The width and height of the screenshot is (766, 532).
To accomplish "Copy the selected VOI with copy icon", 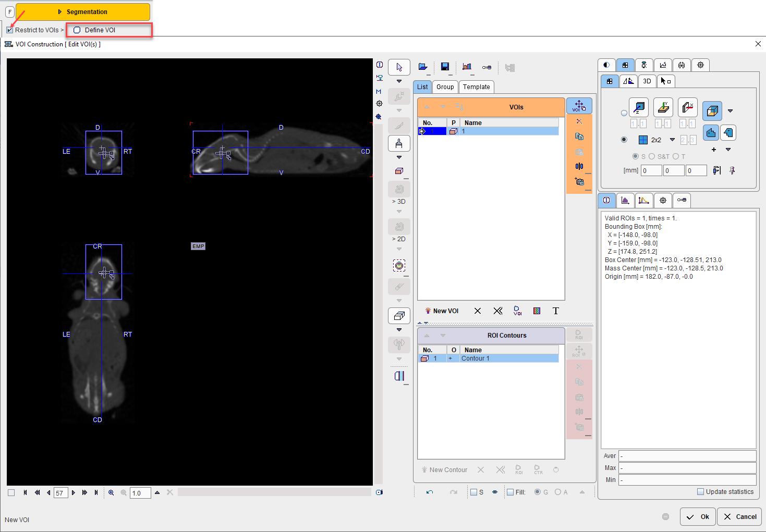I will (579, 137).
